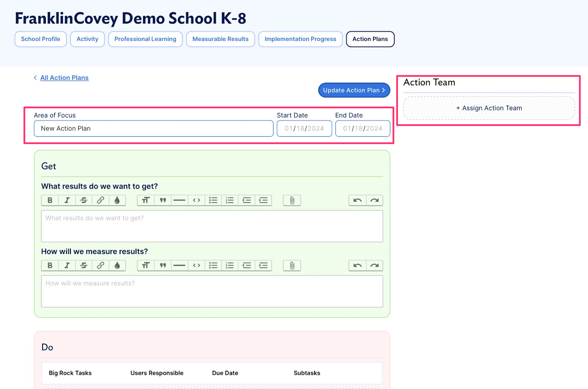Apply strikethrough in the measure results toolbar

pyautogui.click(x=84, y=266)
